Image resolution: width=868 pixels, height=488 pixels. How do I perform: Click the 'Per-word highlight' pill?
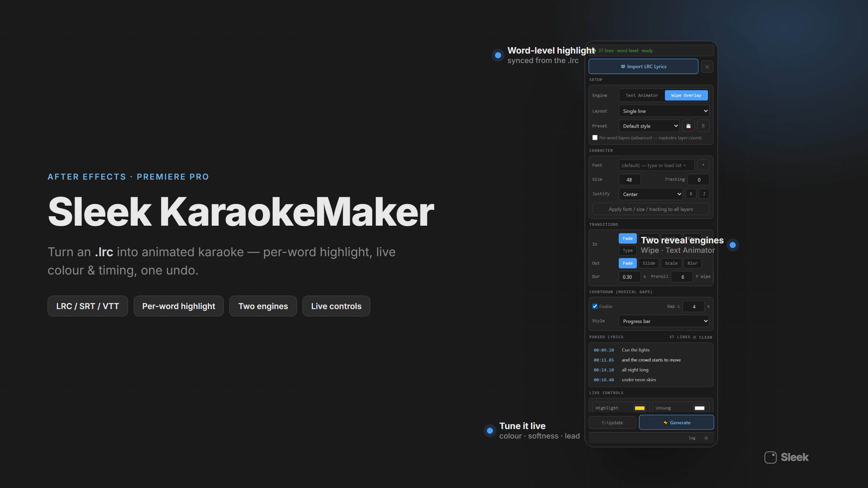(179, 306)
